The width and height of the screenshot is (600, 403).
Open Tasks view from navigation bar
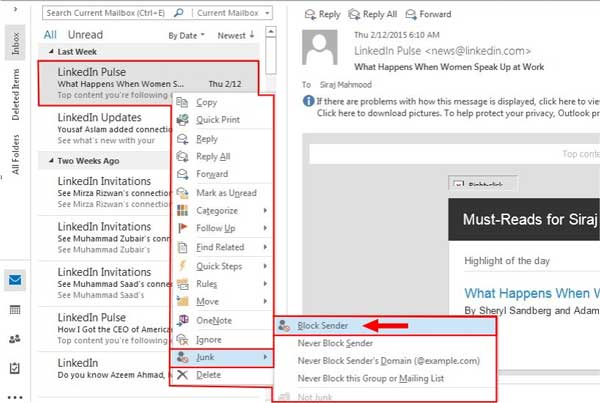[x=15, y=369]
